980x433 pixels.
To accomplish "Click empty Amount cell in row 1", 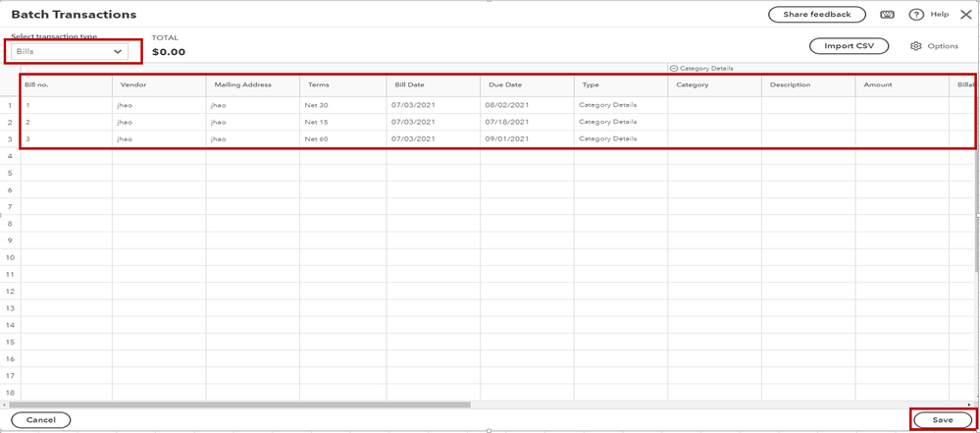I will pos(903,105).
